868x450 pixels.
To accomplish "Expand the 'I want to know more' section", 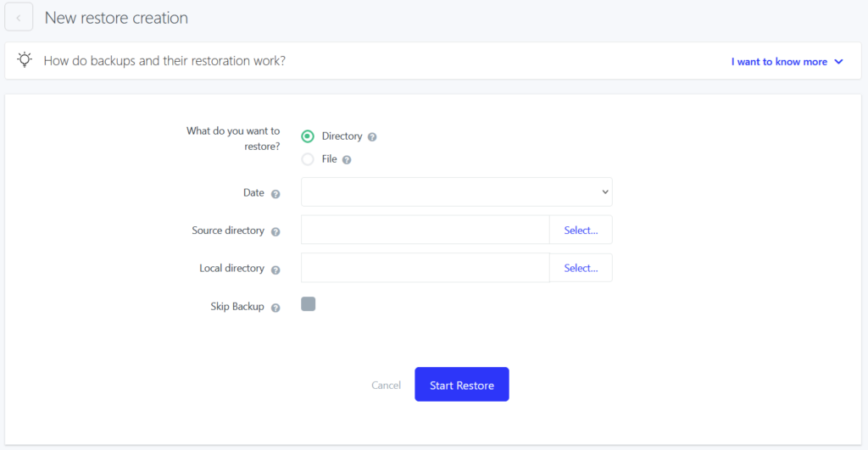I will (x=787, y=61).
